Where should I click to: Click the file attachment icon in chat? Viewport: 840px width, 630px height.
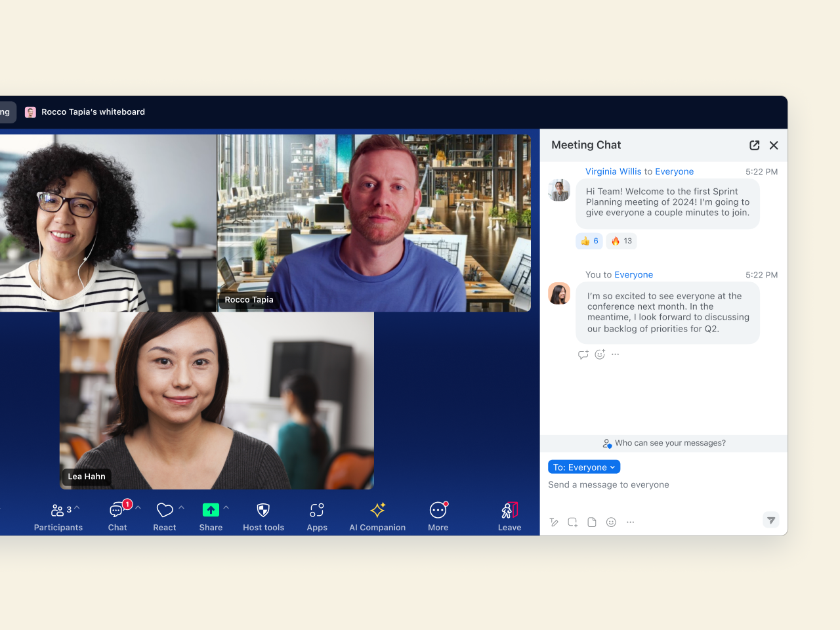[x=592, y=522]
